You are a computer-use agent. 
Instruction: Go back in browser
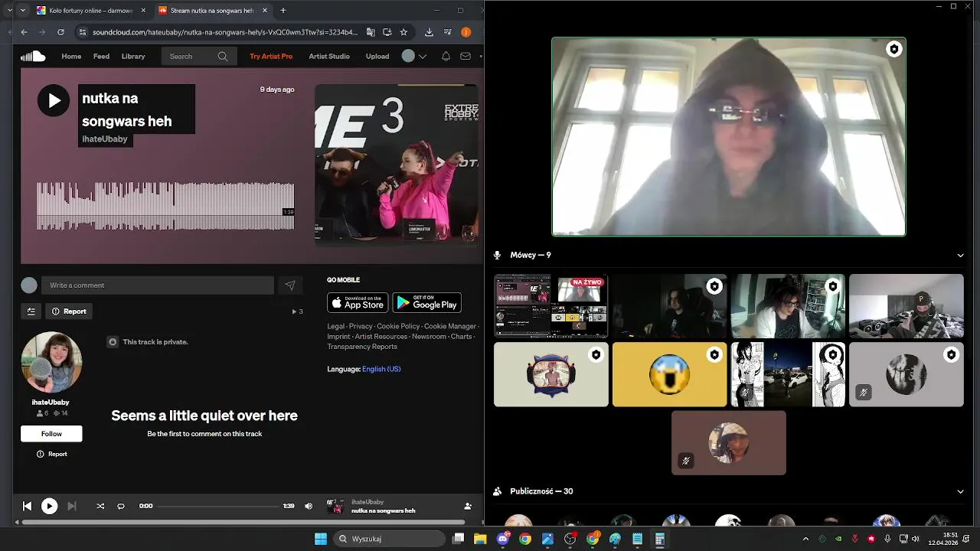pos(24,32)
